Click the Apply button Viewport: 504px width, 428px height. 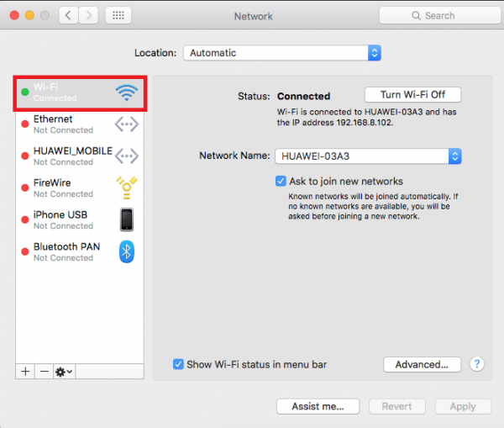pos(463,406)
